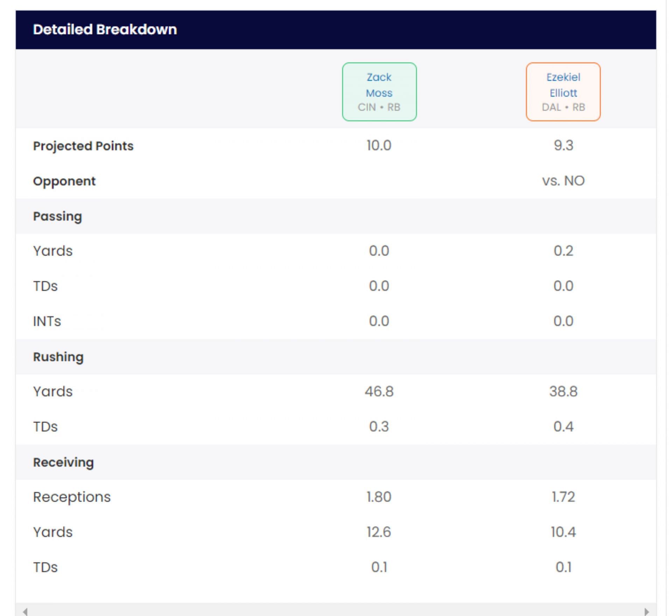
Task: Click Zack Moss's 10.0 projected points
Action: [x=379, y=146]
